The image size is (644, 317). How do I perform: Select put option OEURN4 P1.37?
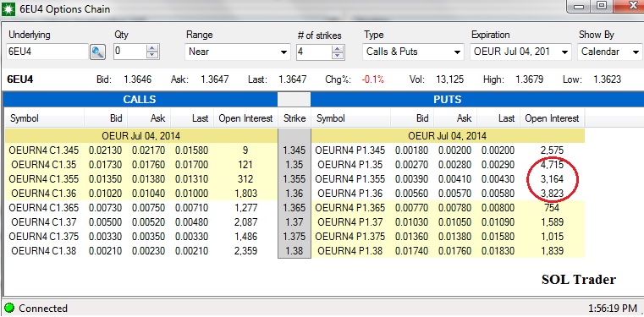(x=350, y=221)
